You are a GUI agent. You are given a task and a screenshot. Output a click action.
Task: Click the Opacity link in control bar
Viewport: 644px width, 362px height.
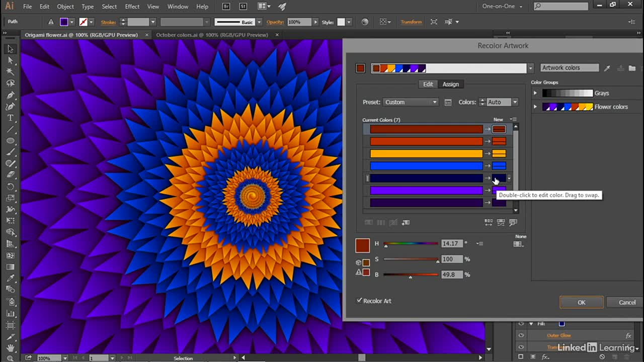point(275,22)
